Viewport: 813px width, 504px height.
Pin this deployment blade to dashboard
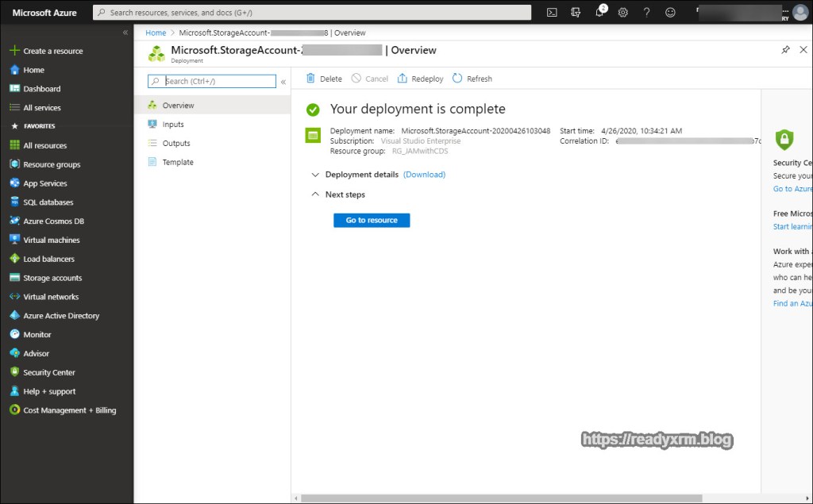click(x=785, y=50)
